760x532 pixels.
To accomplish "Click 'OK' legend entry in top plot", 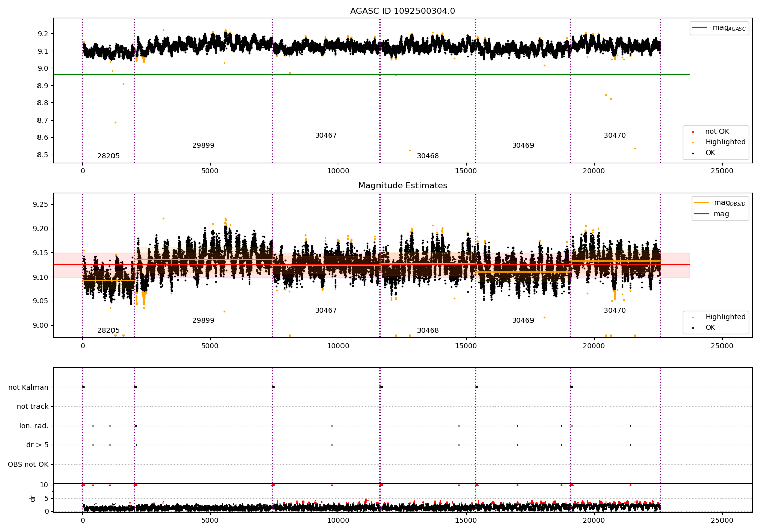I will tap(704, 153).
